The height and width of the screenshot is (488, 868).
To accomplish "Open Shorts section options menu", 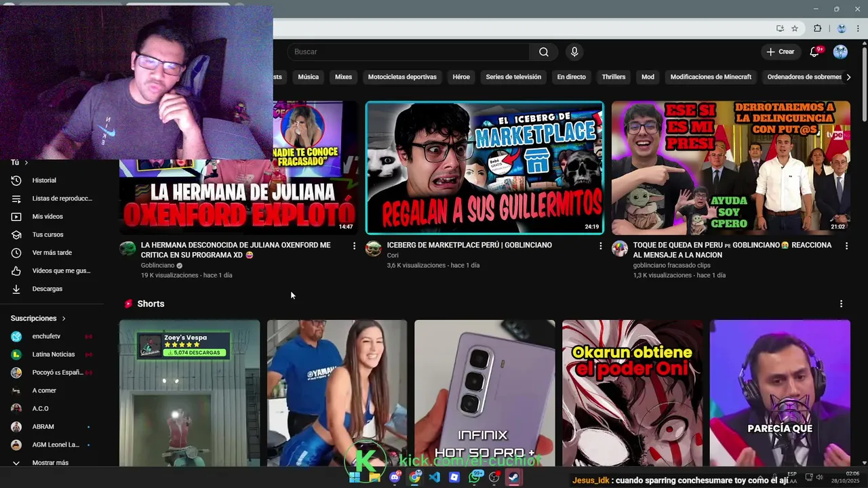I will click(841, 304).
